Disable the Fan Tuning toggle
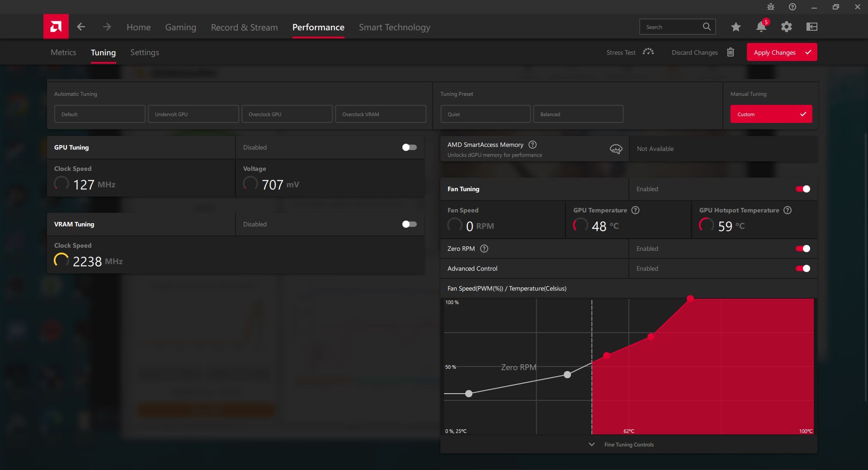This screenshot has height=470, width=868. [x=803, y=189]
